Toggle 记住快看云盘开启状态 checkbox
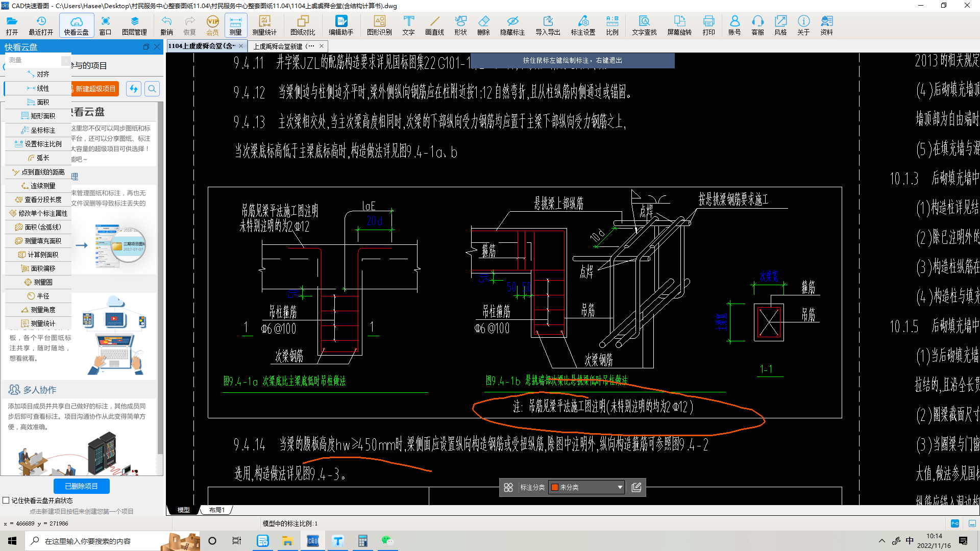Image resolution: width=980 pixels, height=551 pixels. click(6, 500)
